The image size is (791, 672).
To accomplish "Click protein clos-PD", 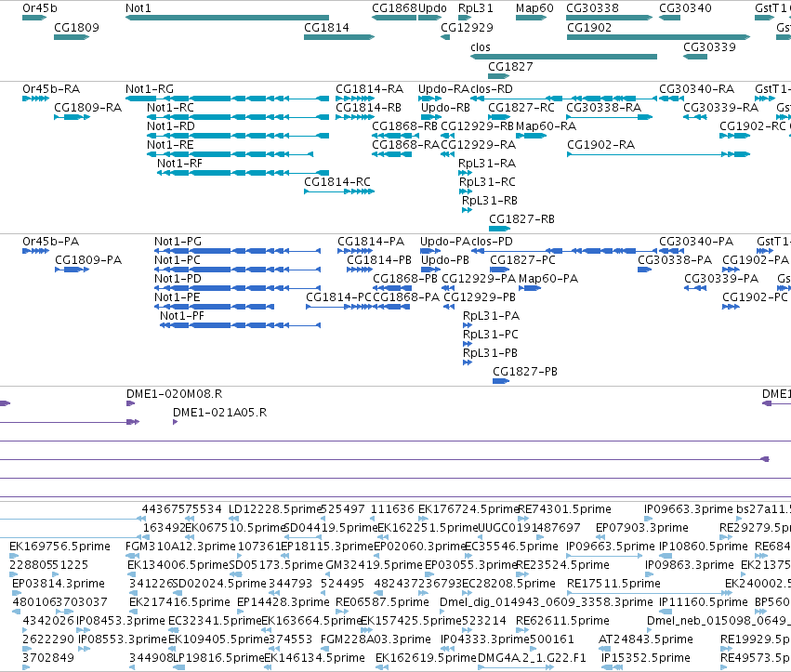I will pyautogui.click(x=492, y=242).
